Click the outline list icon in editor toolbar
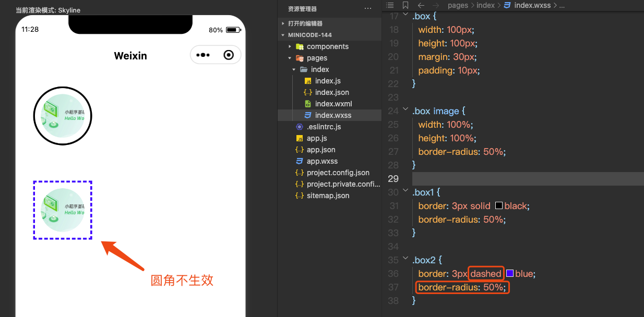Image resolution: width=644 pixels, height=317 pixels. click(389, 5)
